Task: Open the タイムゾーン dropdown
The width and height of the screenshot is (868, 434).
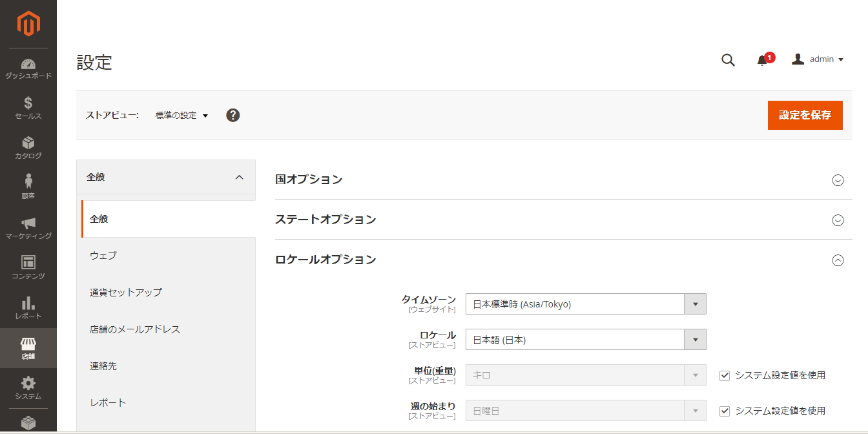Action: point(695,304)
